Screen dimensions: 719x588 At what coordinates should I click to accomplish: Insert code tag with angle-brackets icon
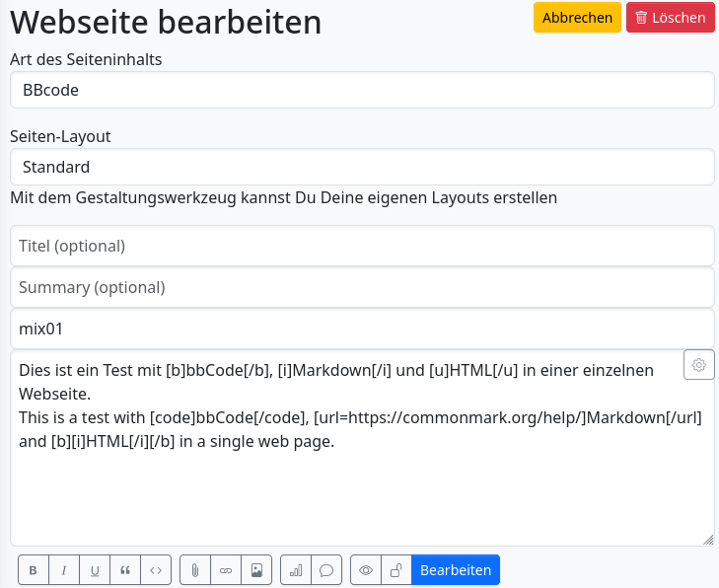(x=156, y=570)
